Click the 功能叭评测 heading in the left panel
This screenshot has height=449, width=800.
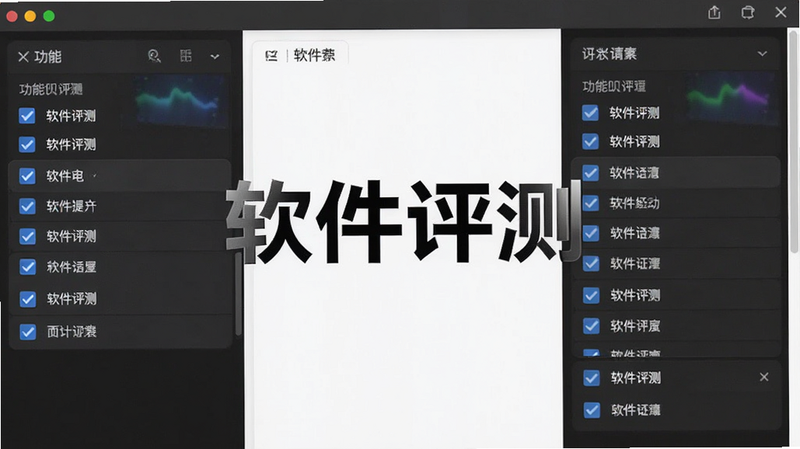[x=51, y=89]
